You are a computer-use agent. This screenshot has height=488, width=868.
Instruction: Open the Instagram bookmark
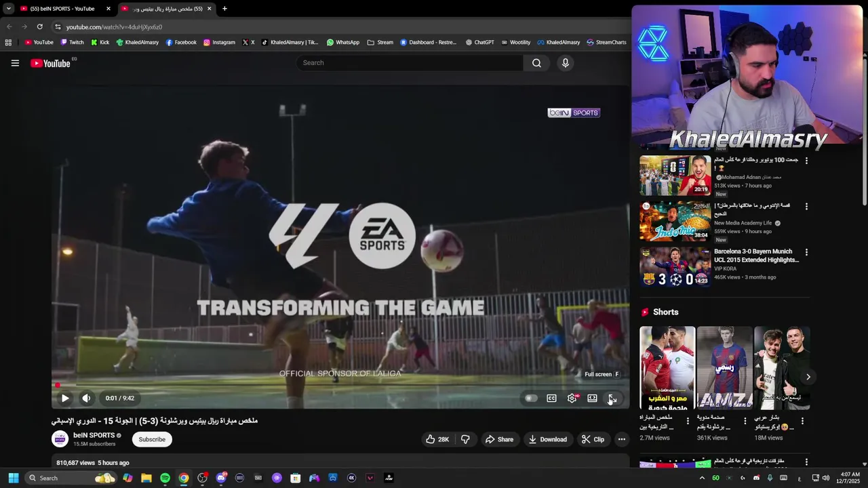pyautogui.click(x=219, y=42)
